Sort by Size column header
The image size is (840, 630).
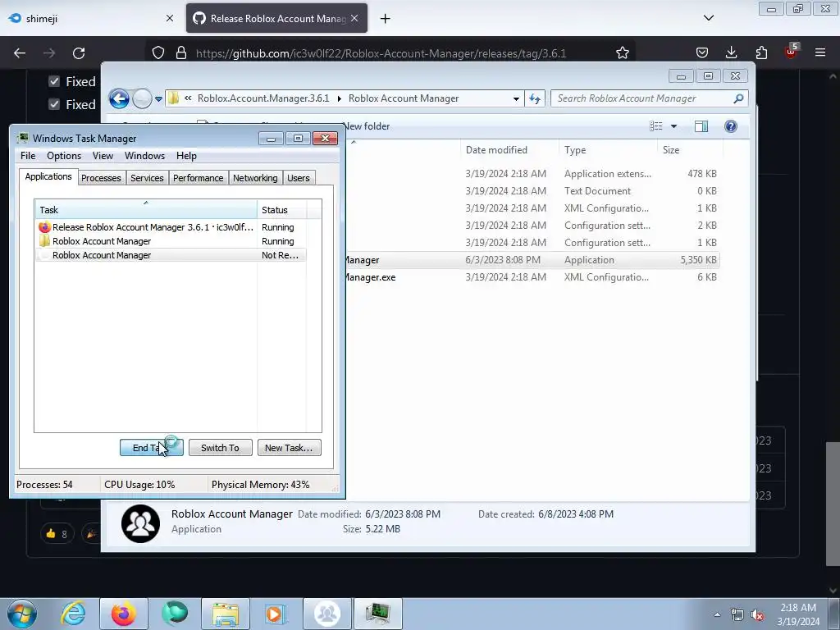click(x=690, y=150)
